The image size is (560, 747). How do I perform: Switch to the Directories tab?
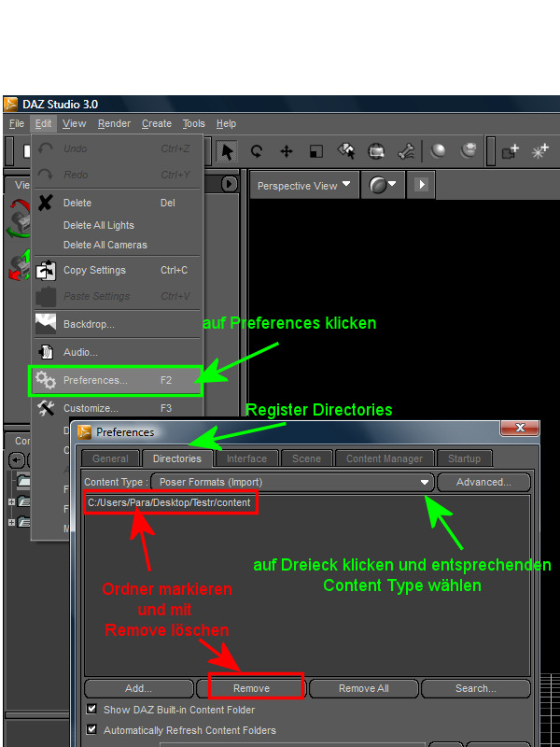177,458
